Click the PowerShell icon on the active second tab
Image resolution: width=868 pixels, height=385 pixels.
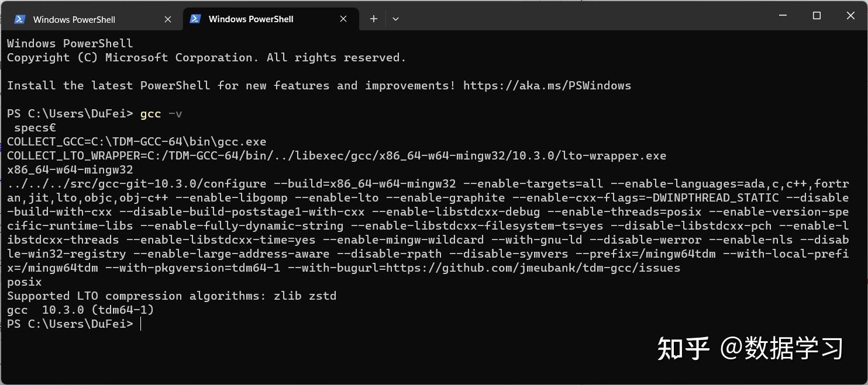(196, 19)
